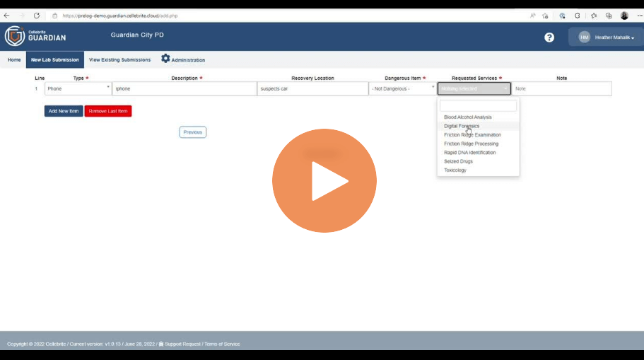Viewport: 644px width, 360px height.
Task: Open the Type dropdown showing Phone
Action: click(78, 89)
